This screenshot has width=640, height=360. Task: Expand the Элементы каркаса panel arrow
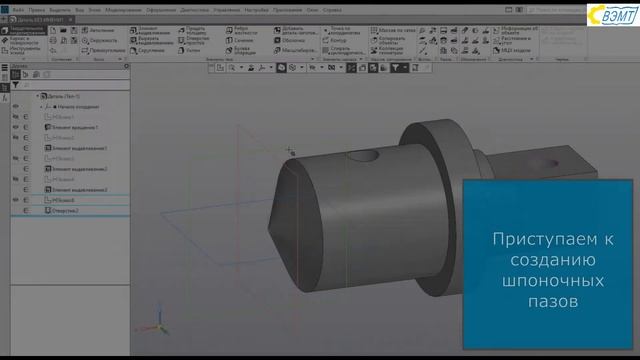point(361,59)
